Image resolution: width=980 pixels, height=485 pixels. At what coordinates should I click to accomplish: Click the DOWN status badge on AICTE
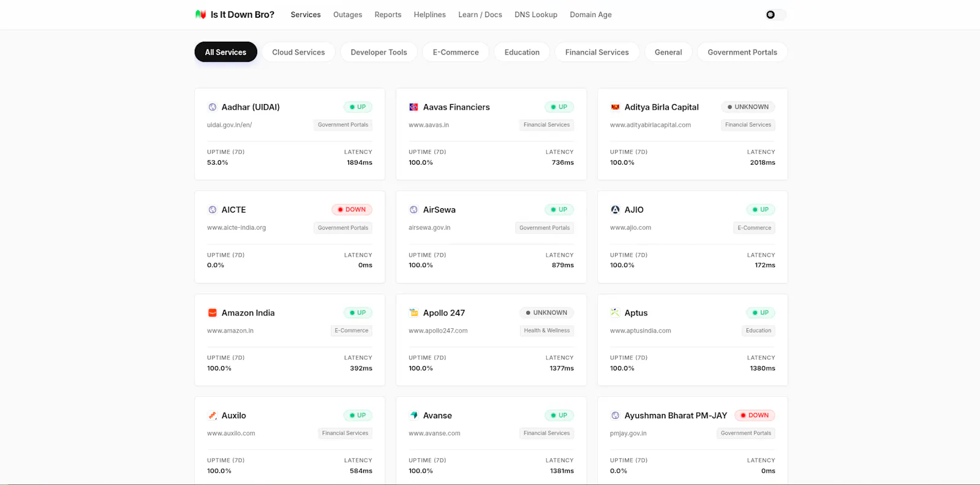click(352, 209)
